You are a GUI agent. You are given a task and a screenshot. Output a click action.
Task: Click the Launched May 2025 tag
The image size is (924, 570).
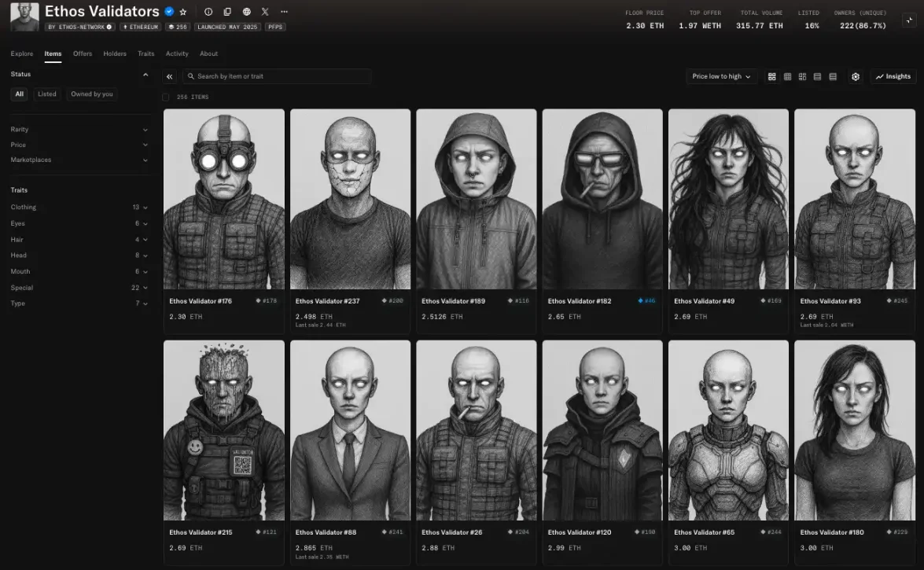[227, 27]
